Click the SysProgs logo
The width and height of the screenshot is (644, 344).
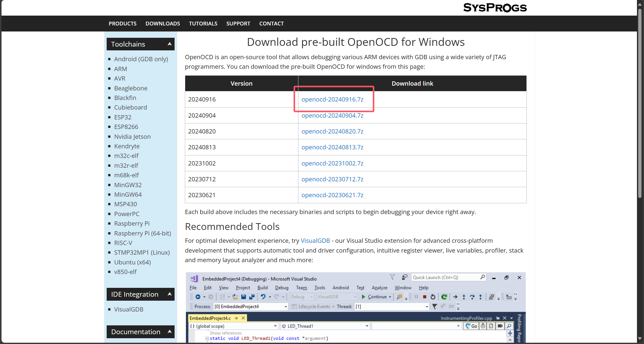coord(495,8)
